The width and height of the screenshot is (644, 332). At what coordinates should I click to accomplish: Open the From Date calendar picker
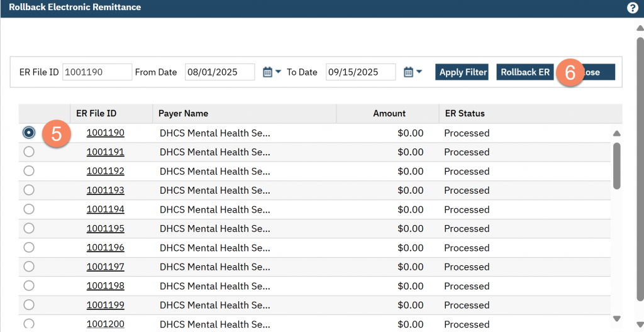[272, 72]
